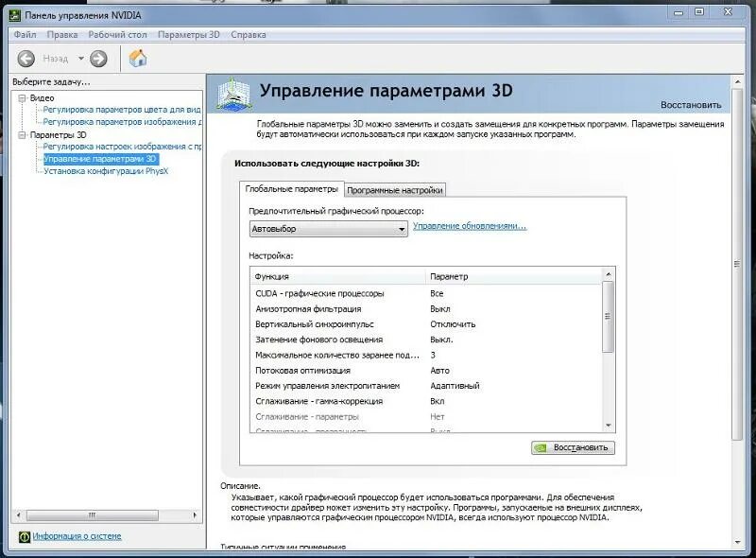This screenshot has width=756, height=558.
Task: Select Управление параметрами 3D tree item
Action: coord(100,159)
